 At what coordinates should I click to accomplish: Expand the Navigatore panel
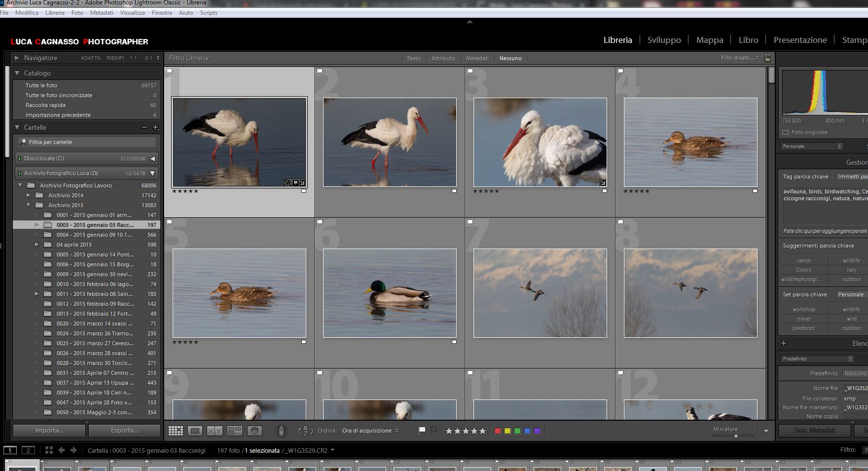[x=17, y=58]
